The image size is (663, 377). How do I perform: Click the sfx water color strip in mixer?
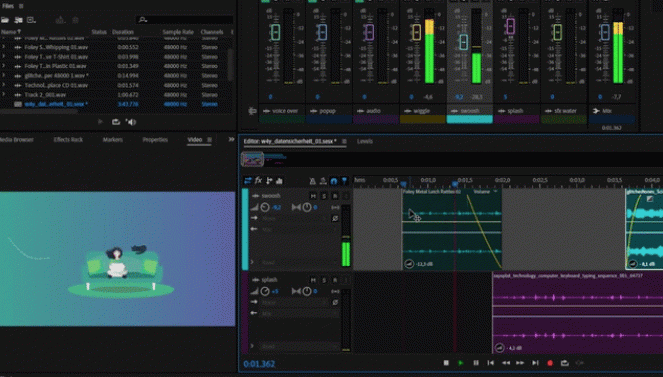564,120
